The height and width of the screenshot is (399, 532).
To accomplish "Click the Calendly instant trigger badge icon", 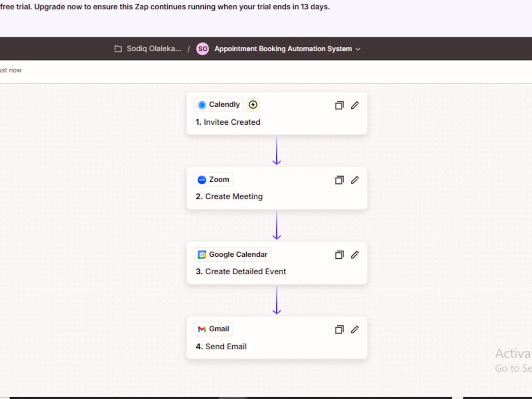I will pyautogui.click(x=253, y=104).
